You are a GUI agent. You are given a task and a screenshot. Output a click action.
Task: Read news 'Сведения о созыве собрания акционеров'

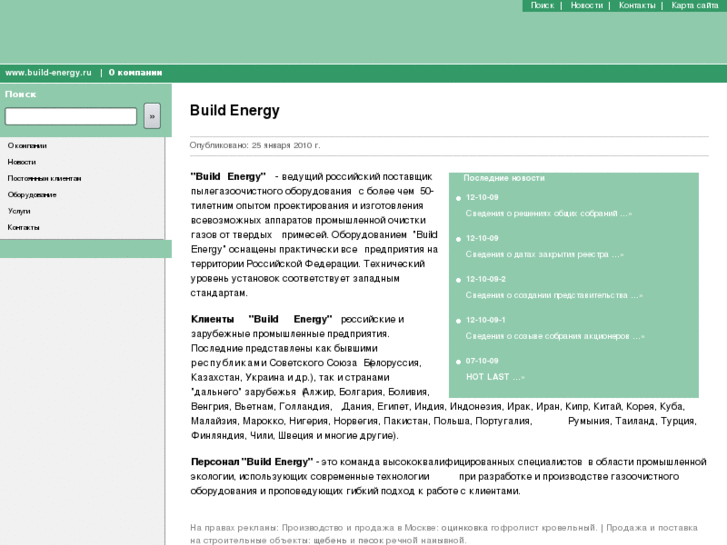coord(554,336)
